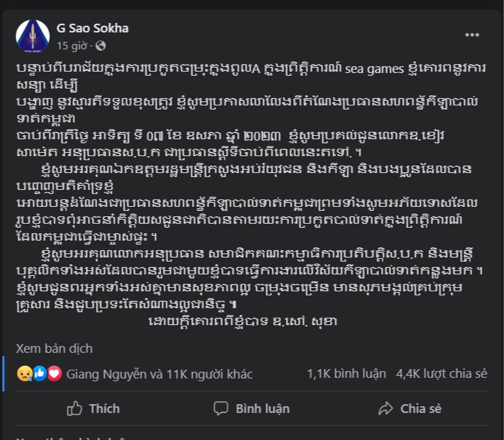The image size is (504, 440).
Task: Open the three-dot post options menu
Action: click(x=472, y=34)
